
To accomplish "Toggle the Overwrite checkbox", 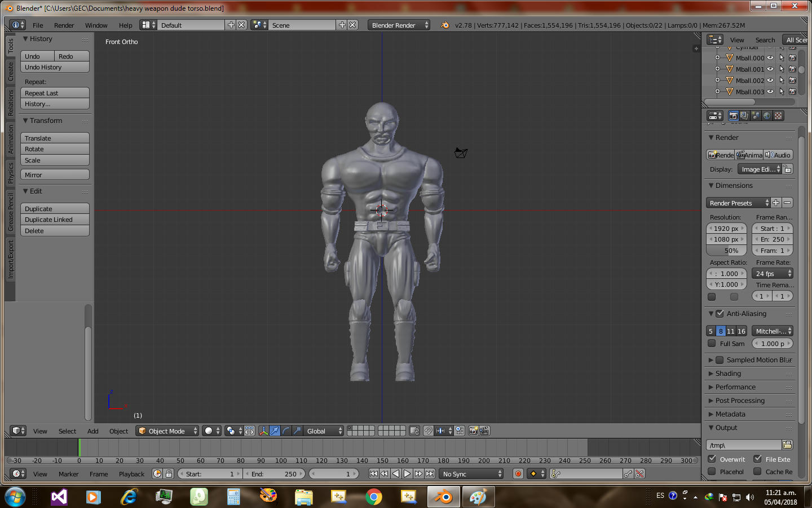I will pyautogui.click(x=712, y=459).
